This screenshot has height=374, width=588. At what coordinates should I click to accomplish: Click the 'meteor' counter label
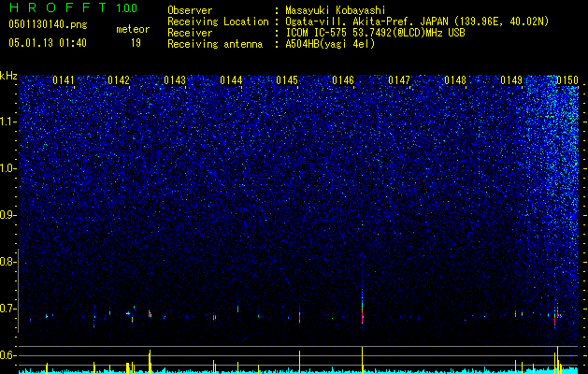[133, 29]
